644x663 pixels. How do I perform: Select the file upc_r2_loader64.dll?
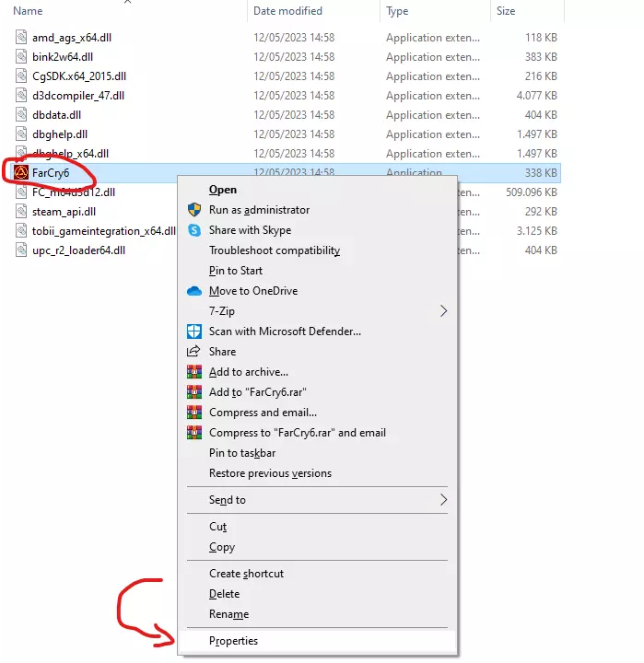click(78, 250)
